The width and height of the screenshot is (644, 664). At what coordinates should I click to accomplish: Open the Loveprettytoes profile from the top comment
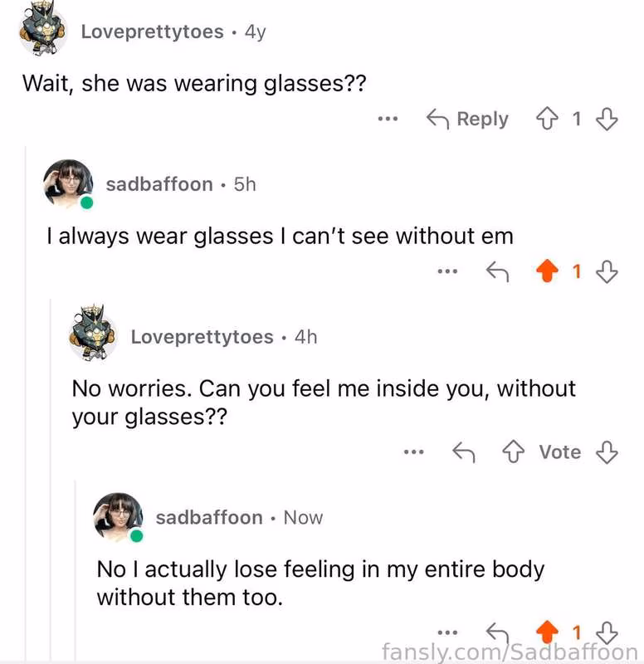point(152,32)
